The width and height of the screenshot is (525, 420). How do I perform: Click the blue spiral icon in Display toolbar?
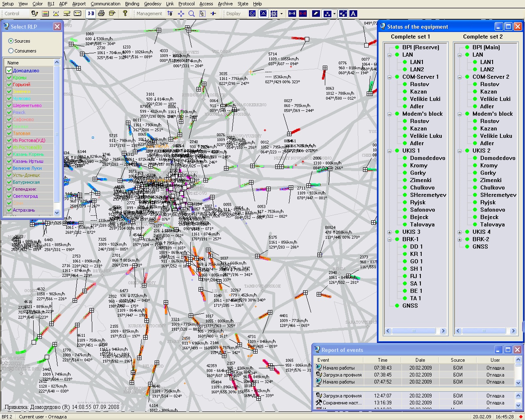click(x=252, y=14)
